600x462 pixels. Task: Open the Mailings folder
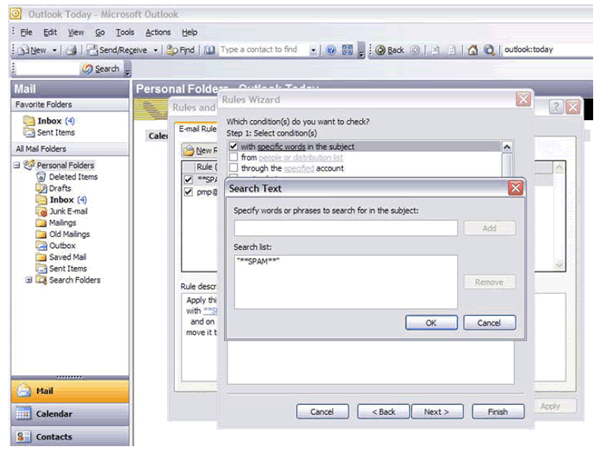click(x=56, y=223)
